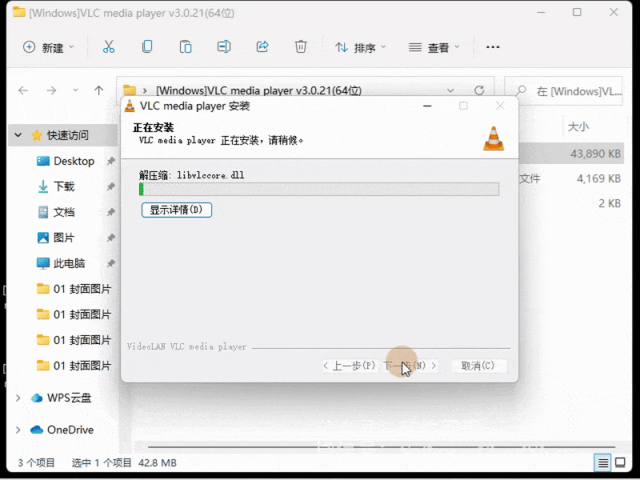
Task: Click the Rename icon in toolbar
Action: [x=225, y=47]
